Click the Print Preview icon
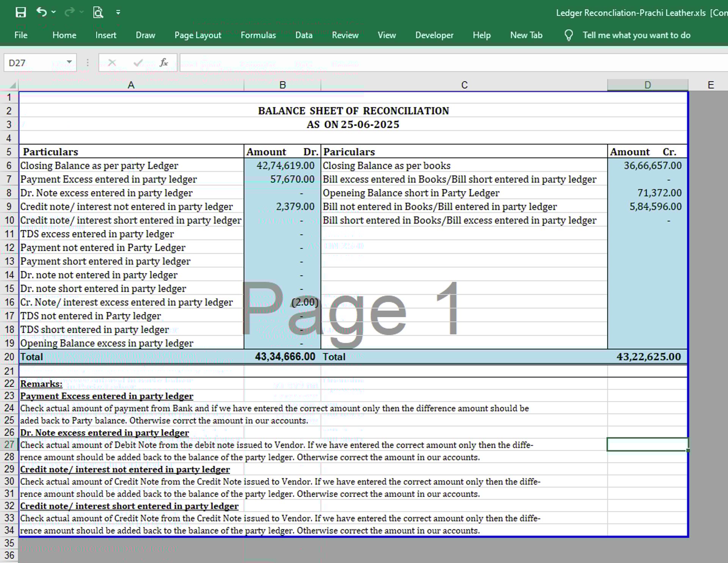Screen dimensions: 728x563 pos(98,13)
